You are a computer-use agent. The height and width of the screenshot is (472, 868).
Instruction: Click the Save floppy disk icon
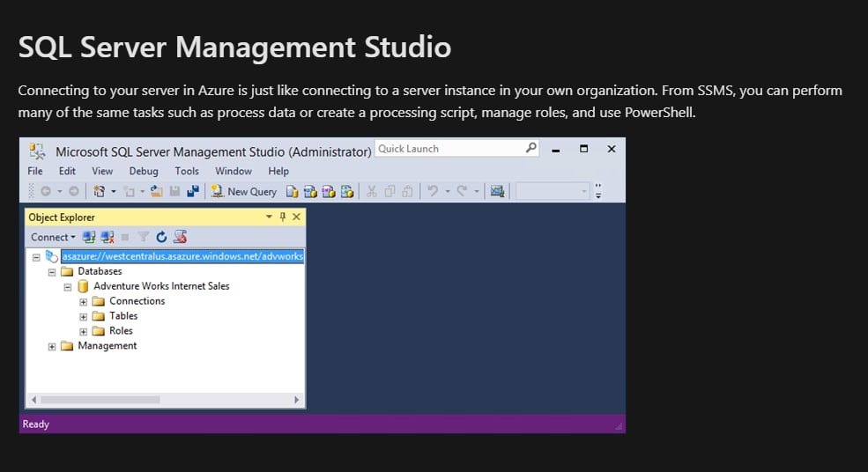(175, 191)
